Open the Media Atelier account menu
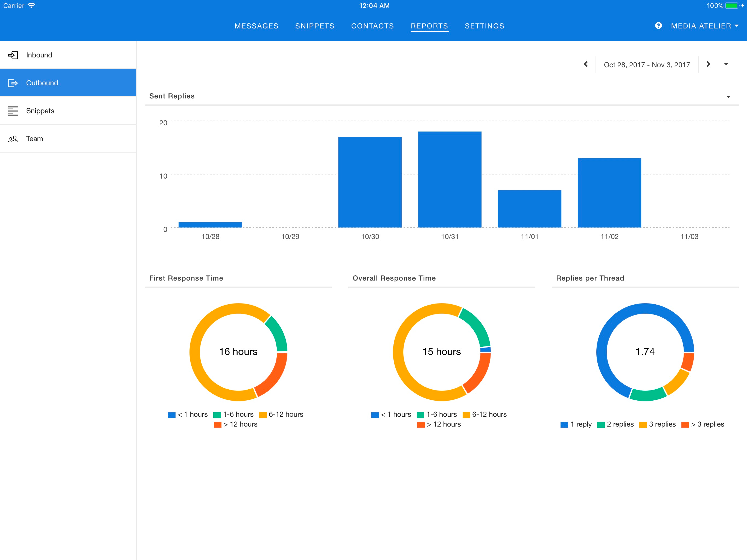The image size is (747, 560). pos(705,26)
